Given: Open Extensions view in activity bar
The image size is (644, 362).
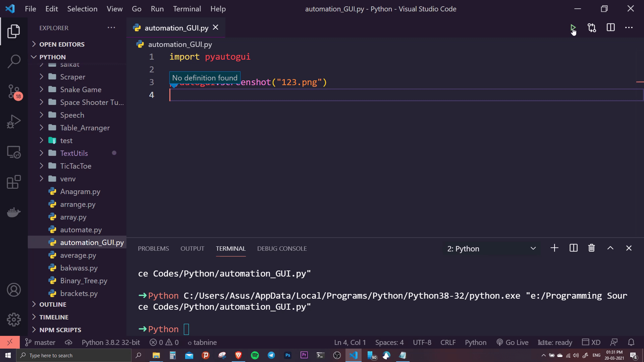Looking at the screenshot, I should click(14, 182).
